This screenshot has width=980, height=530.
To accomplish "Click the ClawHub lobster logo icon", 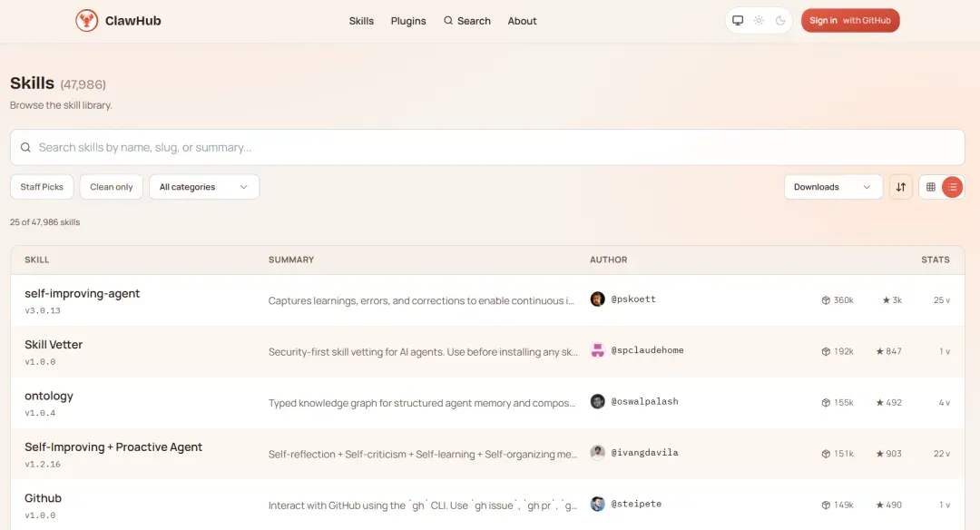I will pos(86,21).
